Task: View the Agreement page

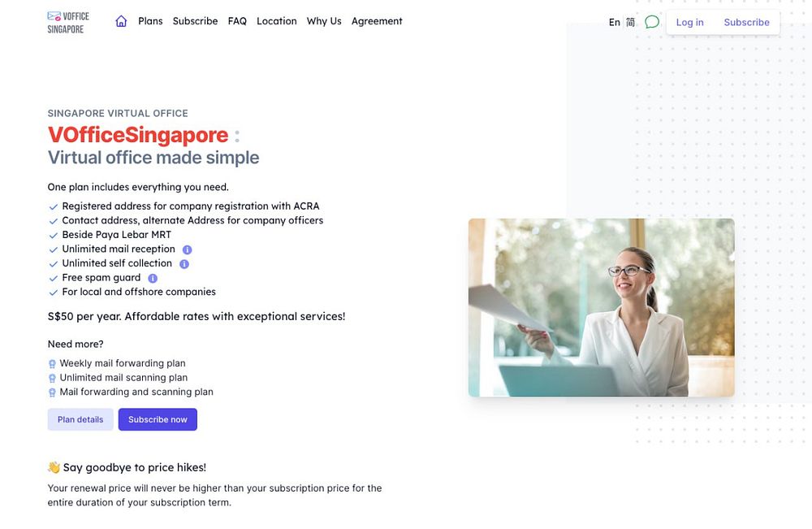Action: click(x=377, y=21)
